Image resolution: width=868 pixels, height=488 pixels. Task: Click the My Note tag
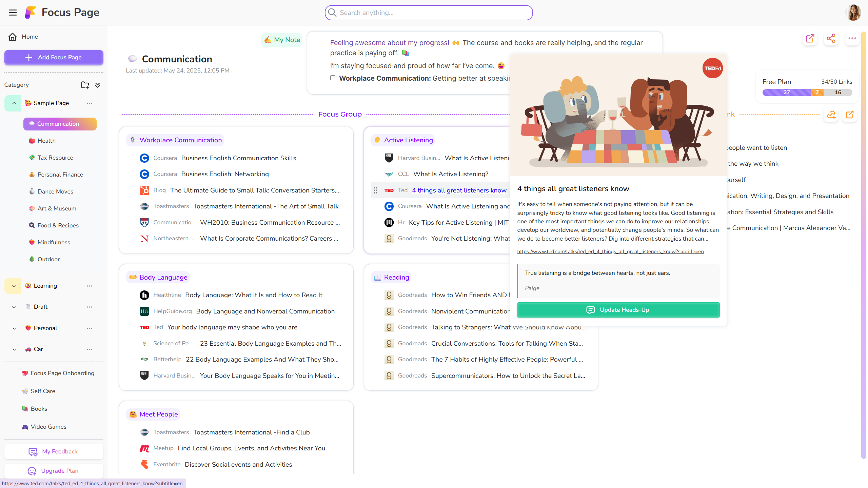click(x=282, y=40)
